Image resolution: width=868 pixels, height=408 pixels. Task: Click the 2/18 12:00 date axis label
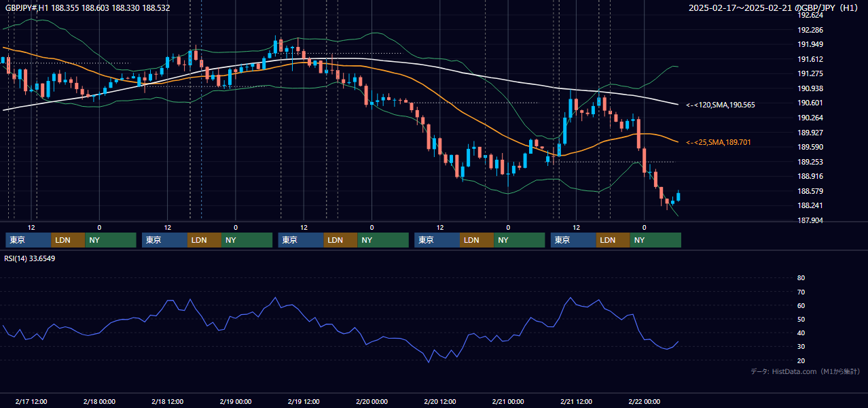[x=168, y=402]
